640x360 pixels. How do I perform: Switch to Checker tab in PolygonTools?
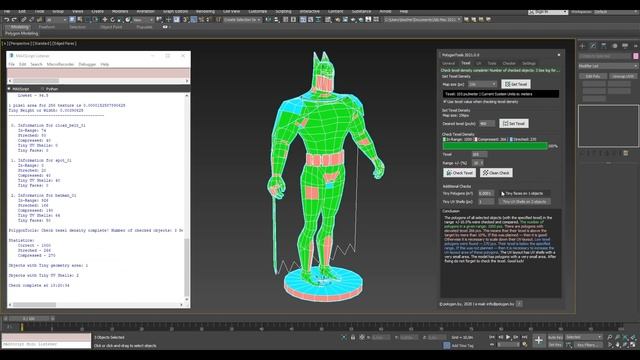click(x=509, y=63)
